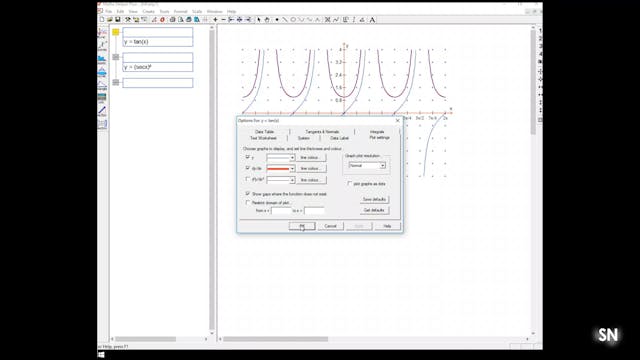Open the Scale menu
640x360 pixels.
(x=197, y=11)
